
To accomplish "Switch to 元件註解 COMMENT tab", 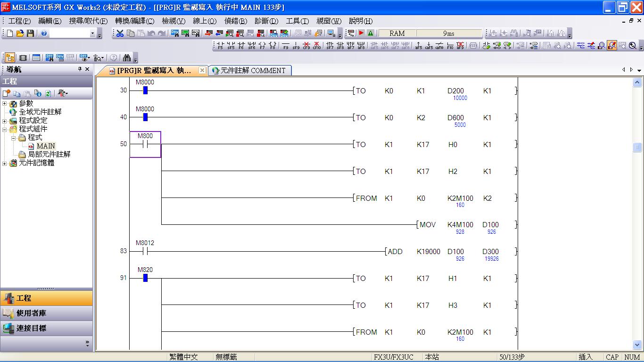I will pyautogui.click(x=249, y=70).
